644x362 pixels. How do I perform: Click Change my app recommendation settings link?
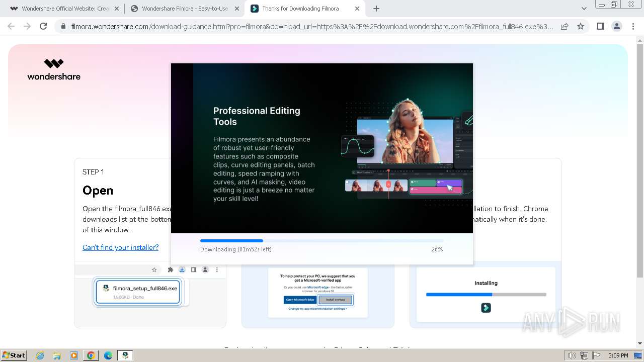point(317,309)
